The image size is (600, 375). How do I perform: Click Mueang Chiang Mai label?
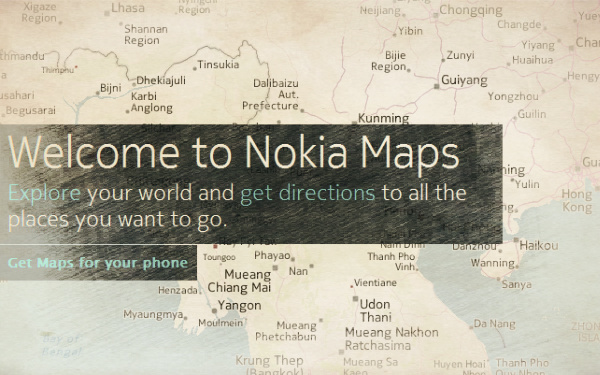240,281
